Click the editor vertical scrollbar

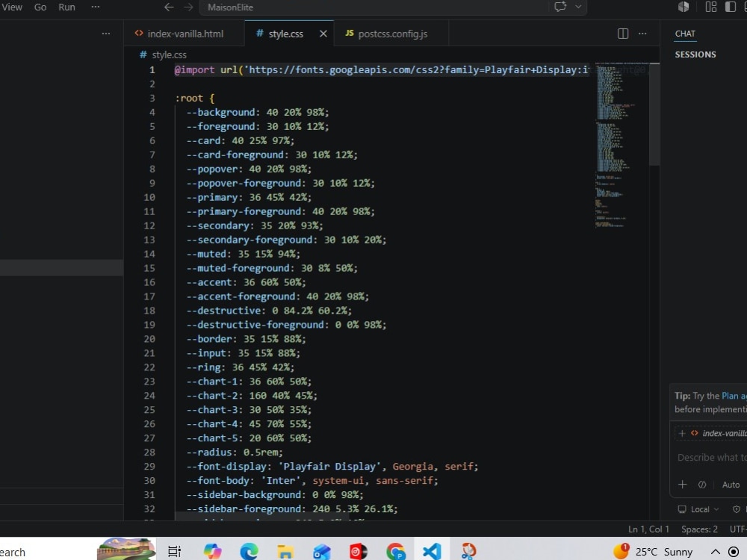[654, 114]
